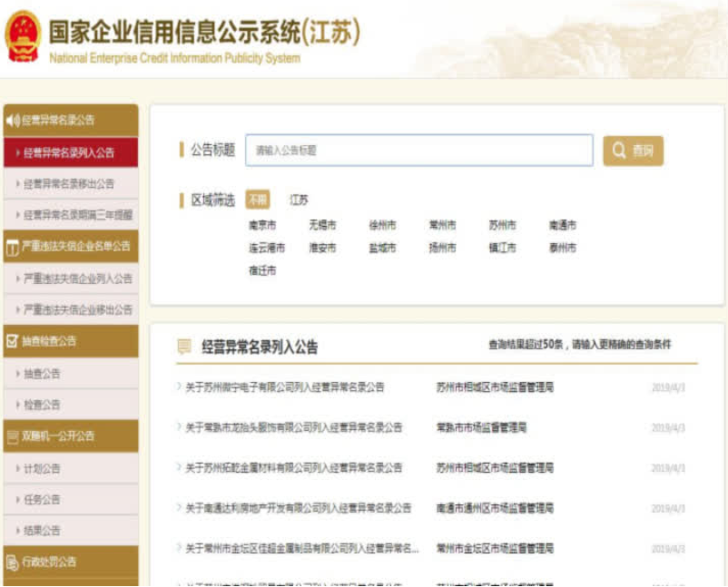Expand arrow next to 常熟市龙抬头服饰 announcement
This screenshot has height=587, width=728.
179,426
